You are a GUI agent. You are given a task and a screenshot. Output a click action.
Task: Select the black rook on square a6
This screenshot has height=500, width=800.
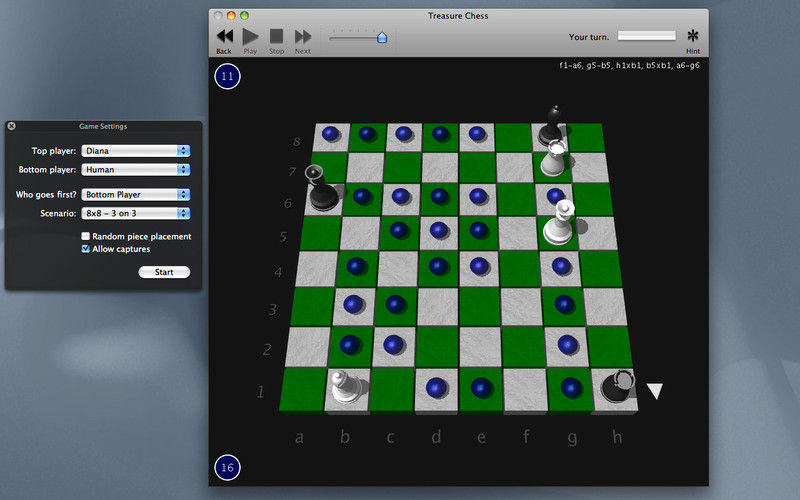[x=321, y=188]
